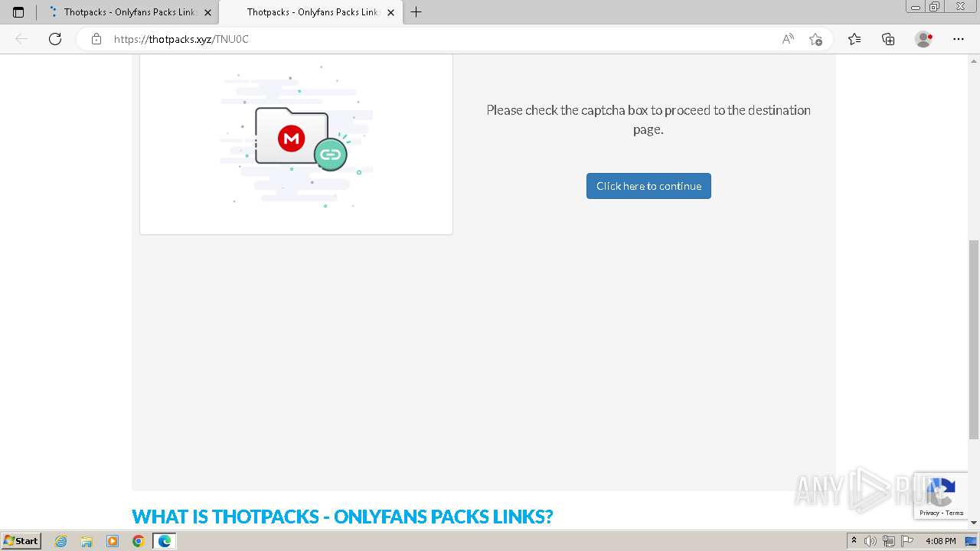Open reCAPTCHA Terms link
Viewport: 980px width, 551px height.
955,513
